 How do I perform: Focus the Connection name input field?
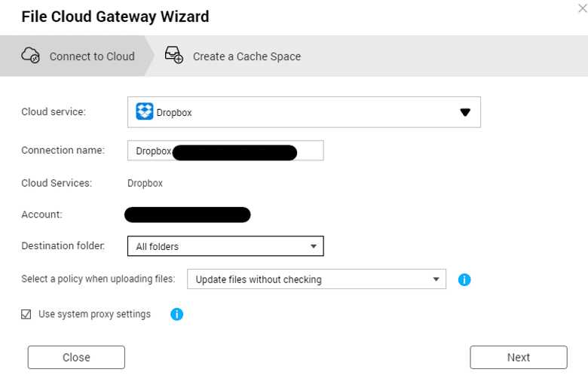click(x=225, y=151)
